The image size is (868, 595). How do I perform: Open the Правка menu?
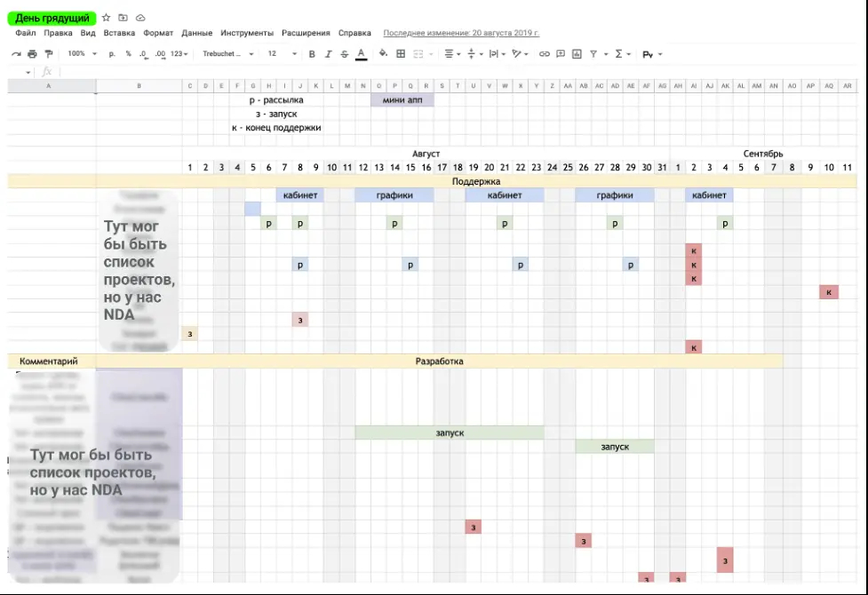click(58, 33)
